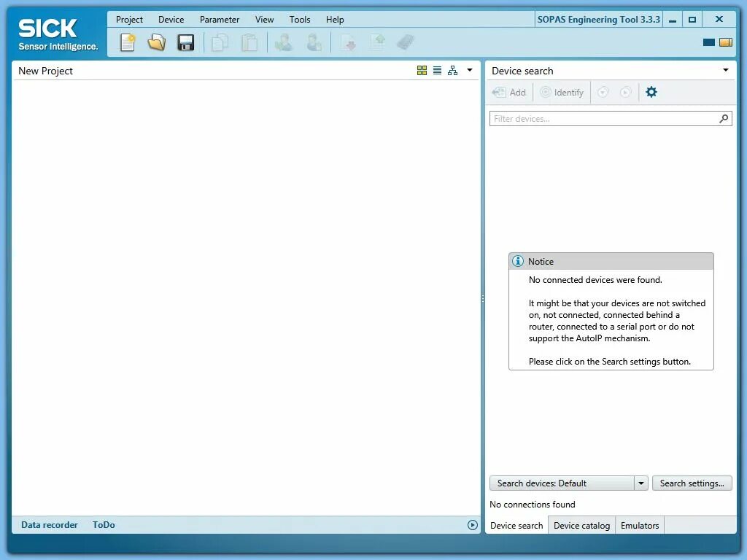The width and height of the screenshot is (747, 560).
Task: Open the Parameter menu
Action: [219, 20]
